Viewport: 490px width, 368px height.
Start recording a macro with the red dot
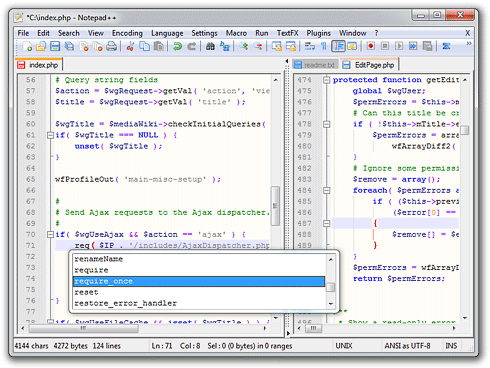point(370,46)
